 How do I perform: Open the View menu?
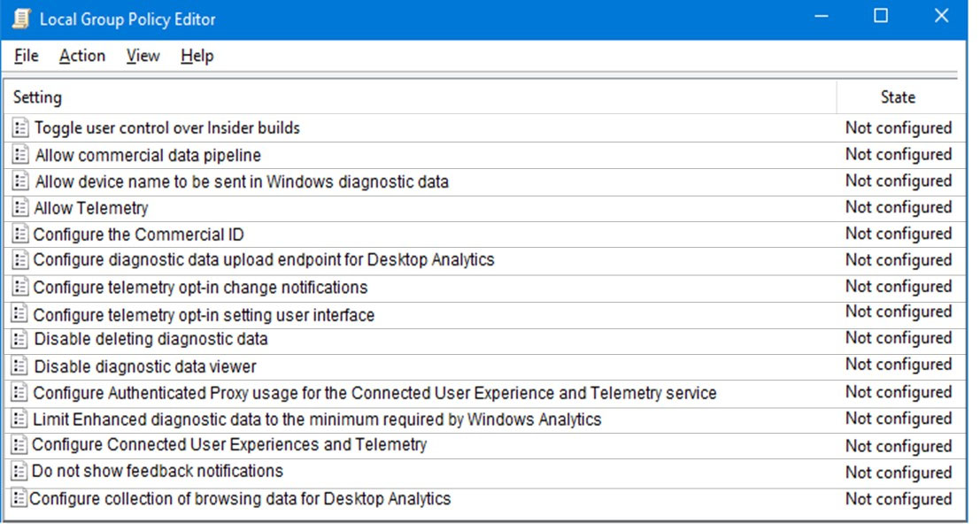point(143,57)
